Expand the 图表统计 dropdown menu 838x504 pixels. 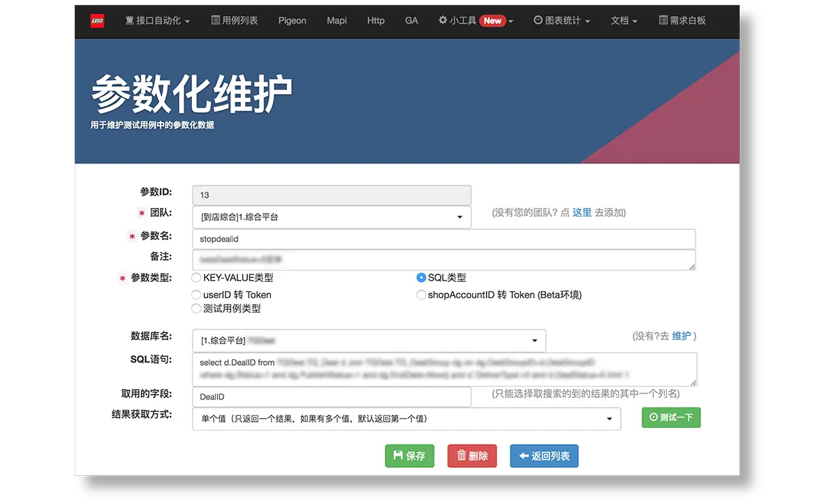point(561,21)
